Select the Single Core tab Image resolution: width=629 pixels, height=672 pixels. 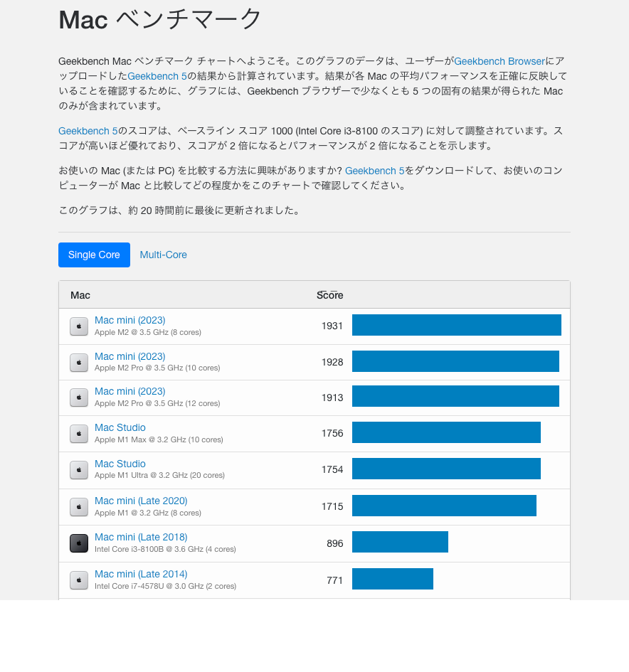(x=94, y=255)
